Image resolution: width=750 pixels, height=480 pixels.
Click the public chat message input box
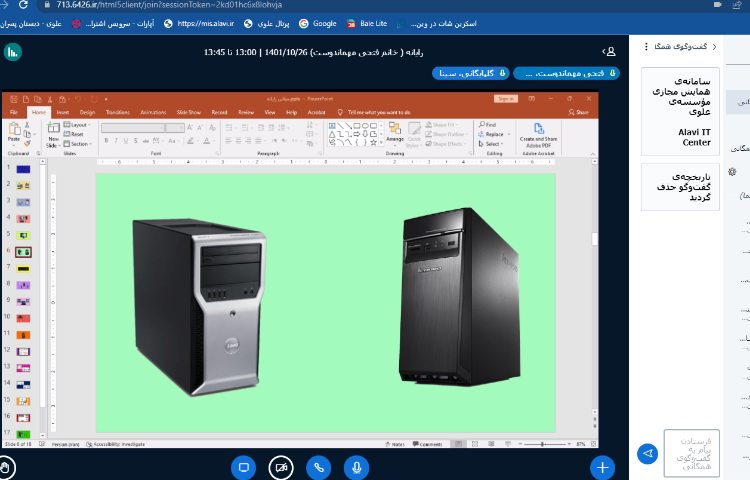tap(691, 452)
